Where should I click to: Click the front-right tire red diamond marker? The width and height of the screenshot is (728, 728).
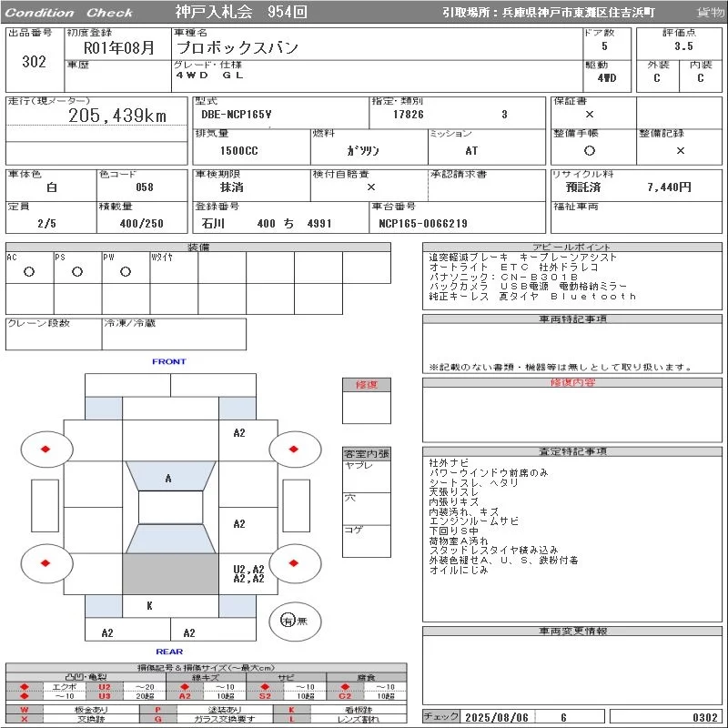[x=293, y=449]
